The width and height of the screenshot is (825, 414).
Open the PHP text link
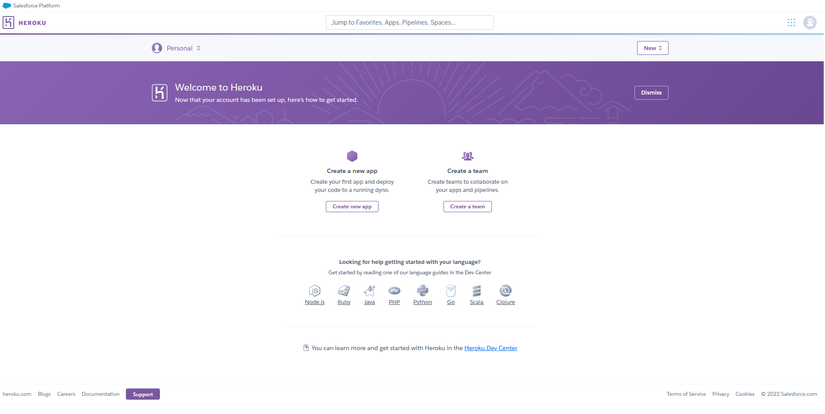pos(394,302)
